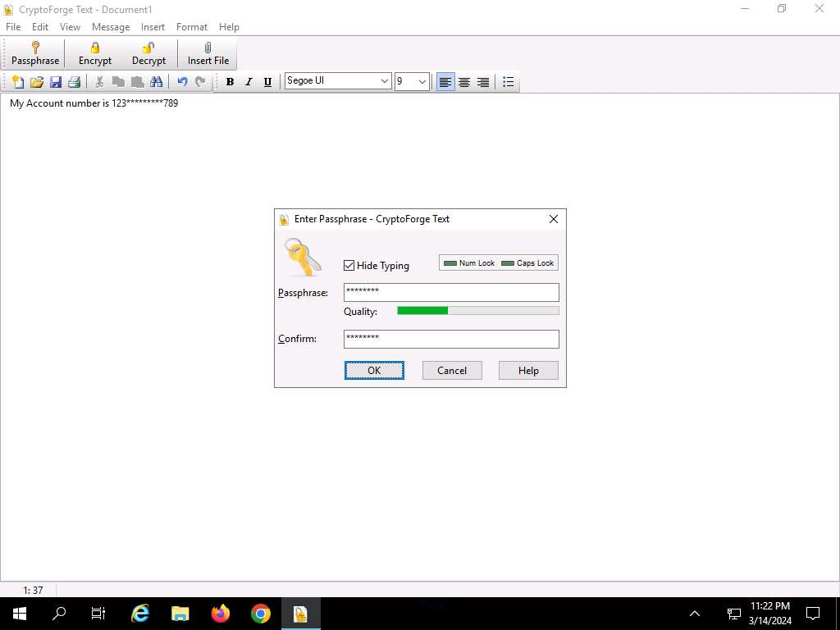Open the Message menu

coord(111,27)
